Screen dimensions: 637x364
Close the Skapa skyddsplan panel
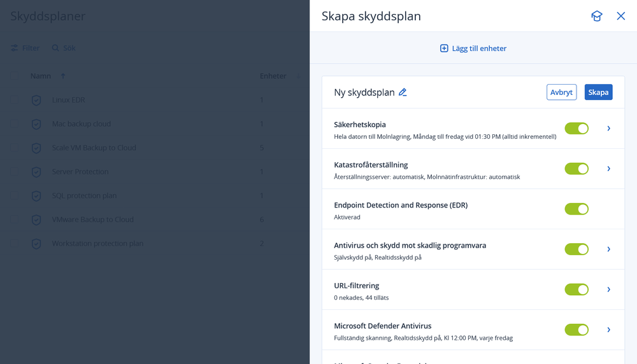coord(621,17)
